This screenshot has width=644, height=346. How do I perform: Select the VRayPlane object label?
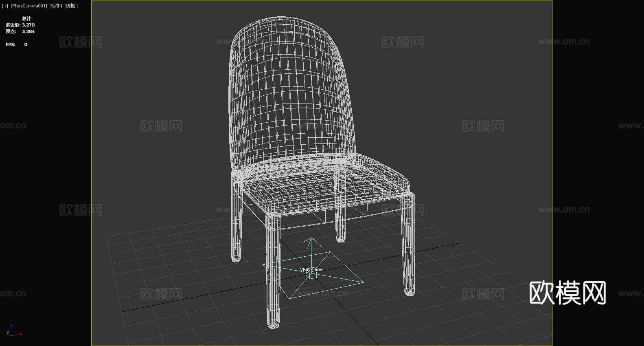[311, 269]
